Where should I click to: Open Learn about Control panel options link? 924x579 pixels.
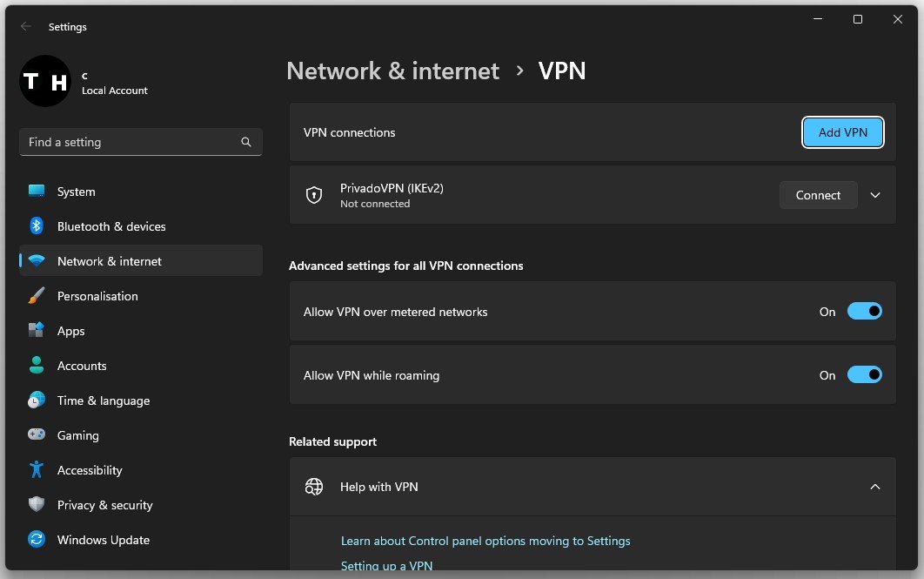(485, 541)
